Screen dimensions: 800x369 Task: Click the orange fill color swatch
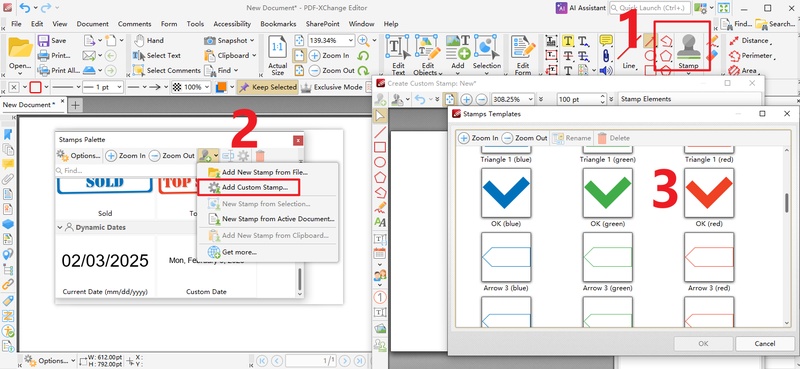point(221,87)
